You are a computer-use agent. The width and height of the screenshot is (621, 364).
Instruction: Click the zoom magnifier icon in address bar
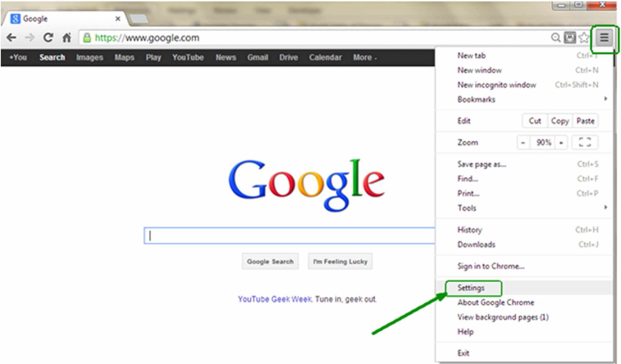coord(556,38)
